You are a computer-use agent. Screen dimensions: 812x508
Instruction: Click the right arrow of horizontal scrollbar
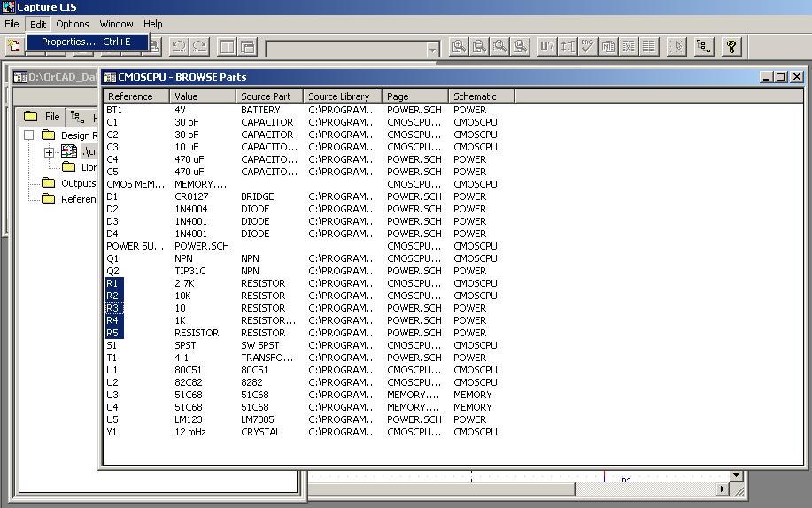[x=723, y=489]
